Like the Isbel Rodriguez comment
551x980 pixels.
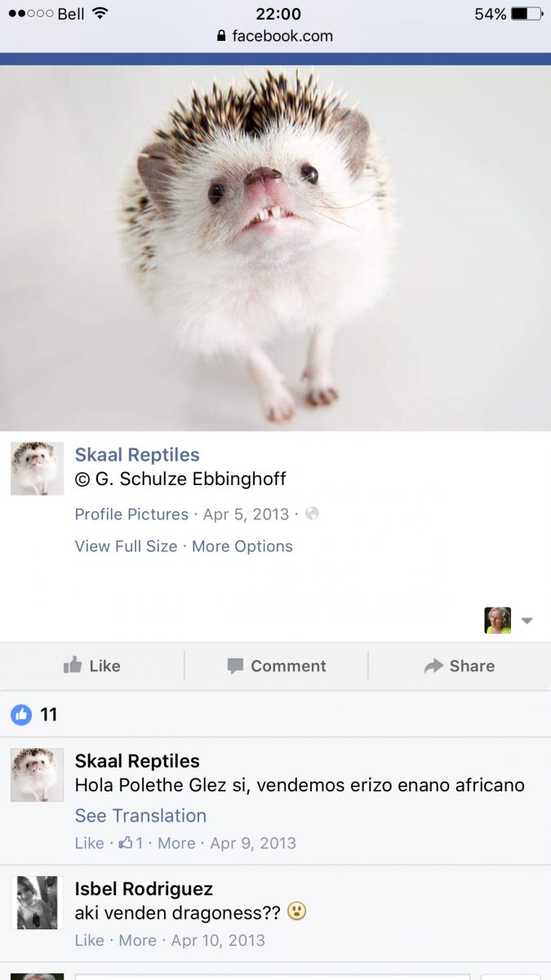[89, 940]
